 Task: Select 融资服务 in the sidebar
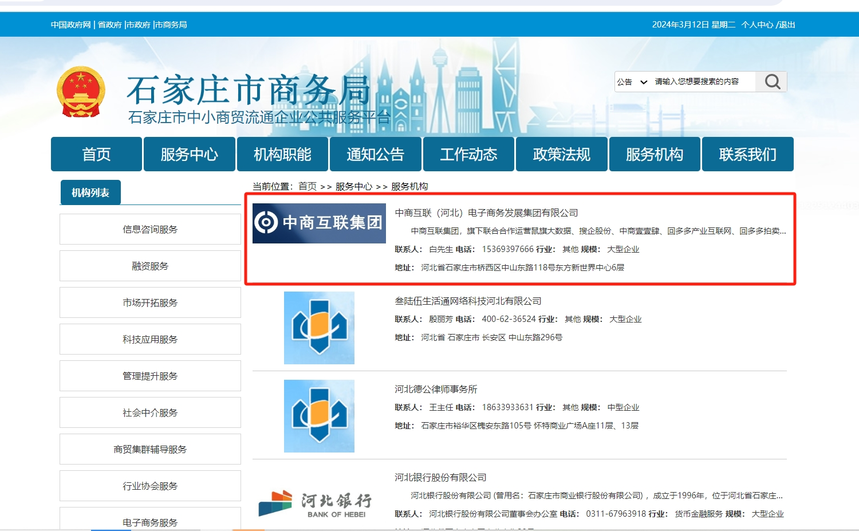pyautogui.click(x=150, y=266)
